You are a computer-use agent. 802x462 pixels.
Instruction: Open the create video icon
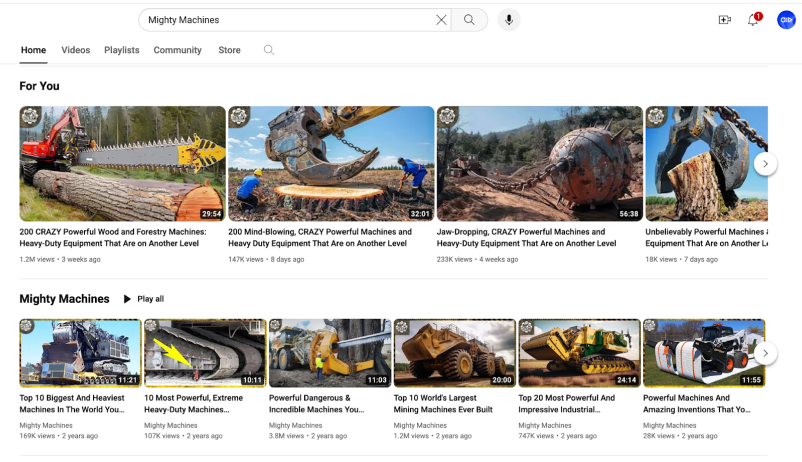click(x=725, y=20)
